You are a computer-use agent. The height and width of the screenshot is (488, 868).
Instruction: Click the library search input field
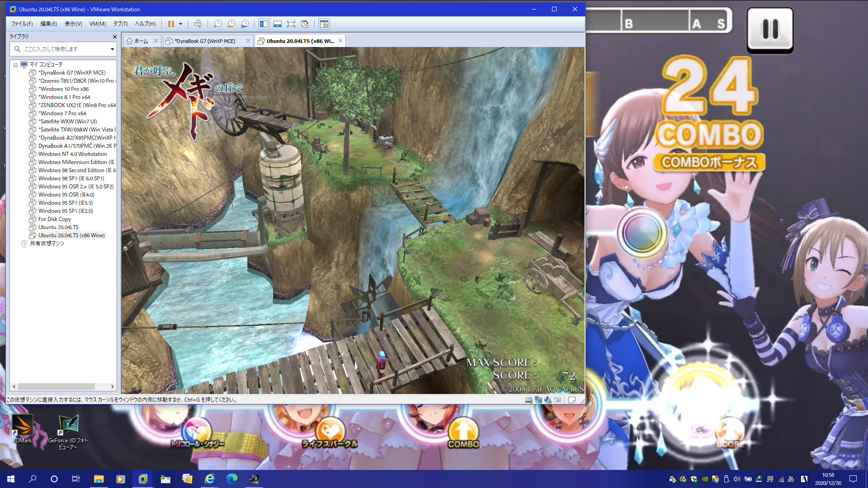(63, 49)
